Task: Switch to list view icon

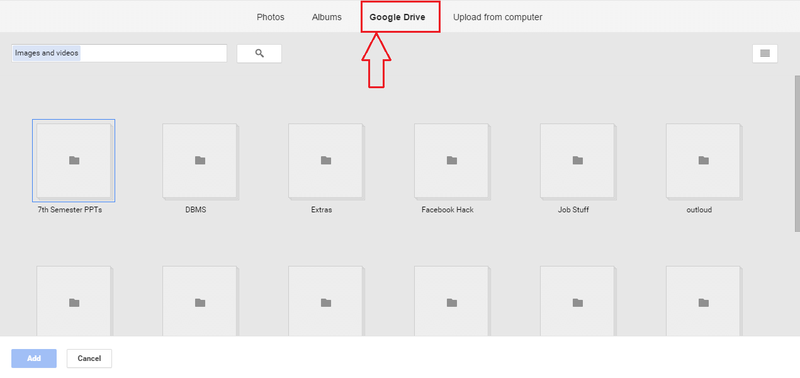Action: (x=765, y=54)
